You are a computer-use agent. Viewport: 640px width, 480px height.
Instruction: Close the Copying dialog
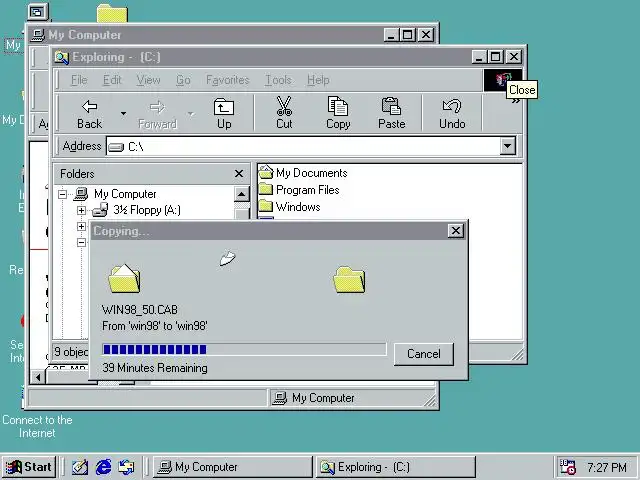456,231
